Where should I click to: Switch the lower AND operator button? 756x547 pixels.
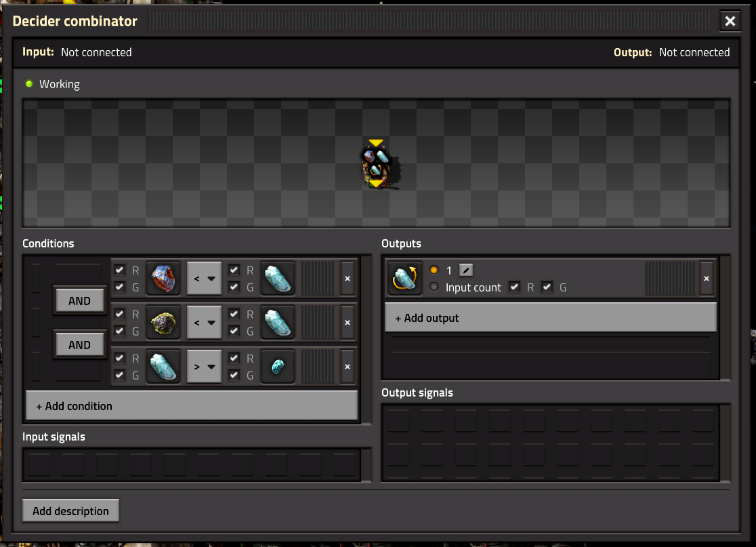tap(79, 345)
